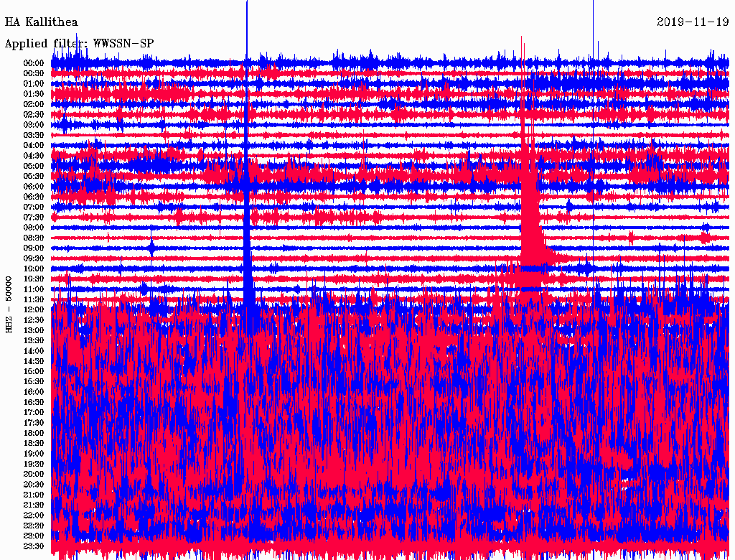The image size is (735, 560).
Task: Select the 03:00 time label
Action: (34, 125)
